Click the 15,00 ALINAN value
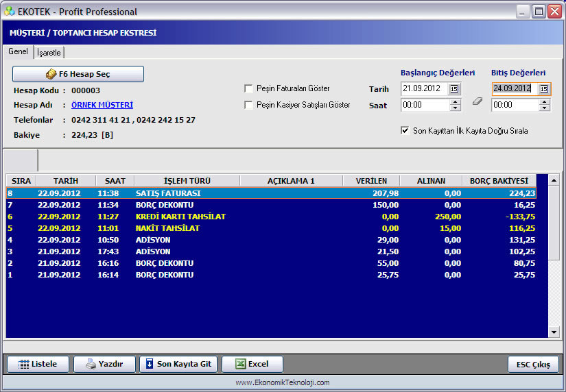Screen dimensions: 566x392 450,228
